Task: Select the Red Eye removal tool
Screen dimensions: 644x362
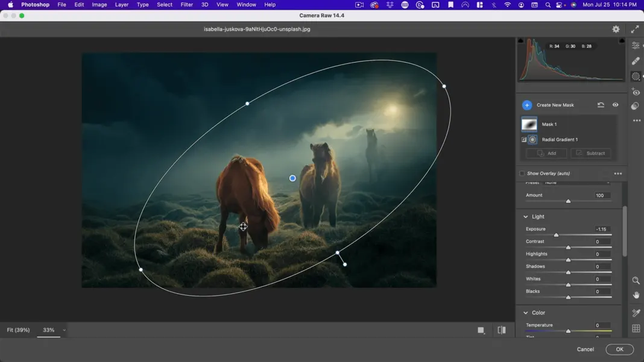Action: (636, 92)
